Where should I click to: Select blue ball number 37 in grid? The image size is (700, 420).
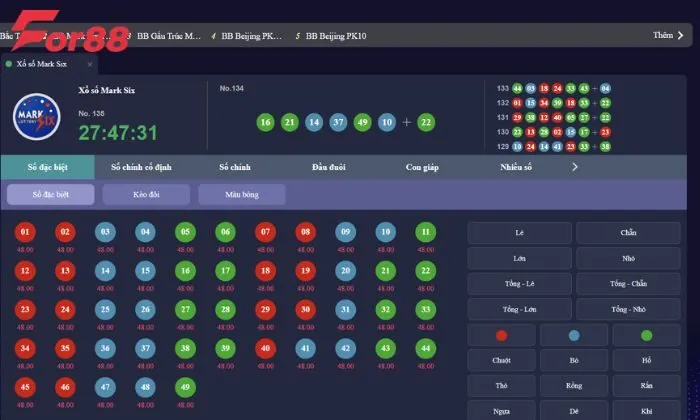click(145, 348)
